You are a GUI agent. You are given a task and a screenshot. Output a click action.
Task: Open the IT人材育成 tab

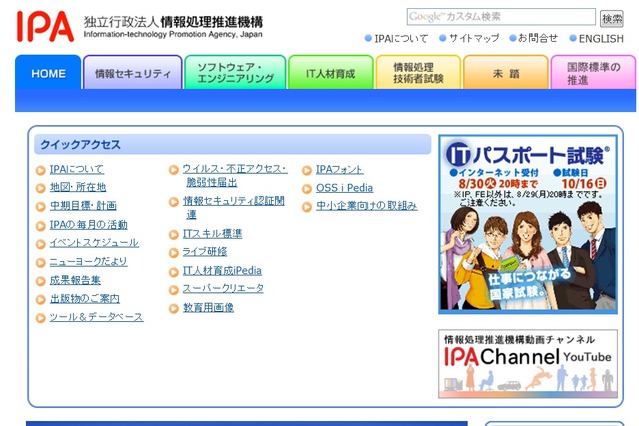[331, 73]
